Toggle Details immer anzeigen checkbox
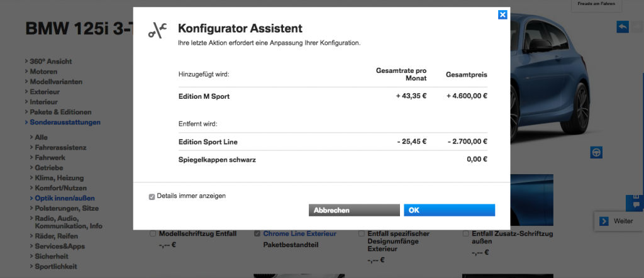The height and width of the screenshot is (278, 644). [x=152, y=197]
